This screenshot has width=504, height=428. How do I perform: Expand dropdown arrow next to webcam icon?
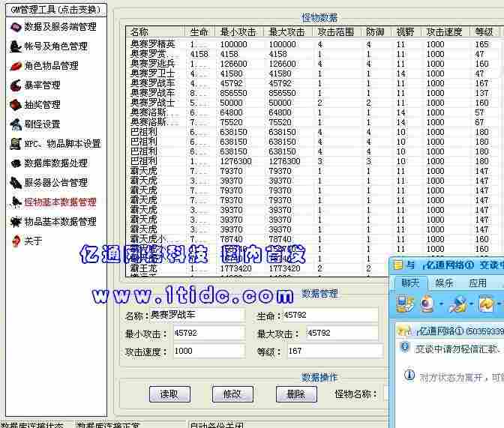[x=440, y=304]
